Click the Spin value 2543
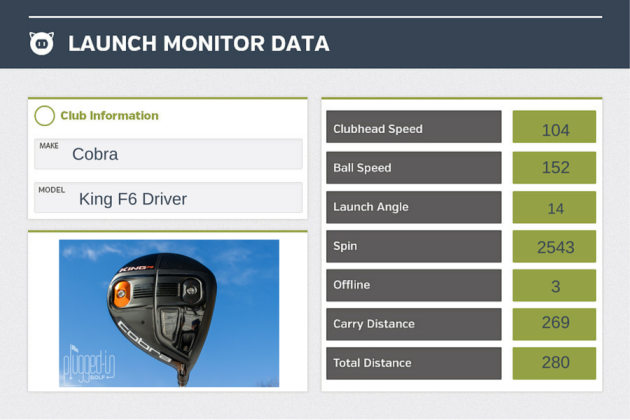630x420 pixels. coord(554,246)
